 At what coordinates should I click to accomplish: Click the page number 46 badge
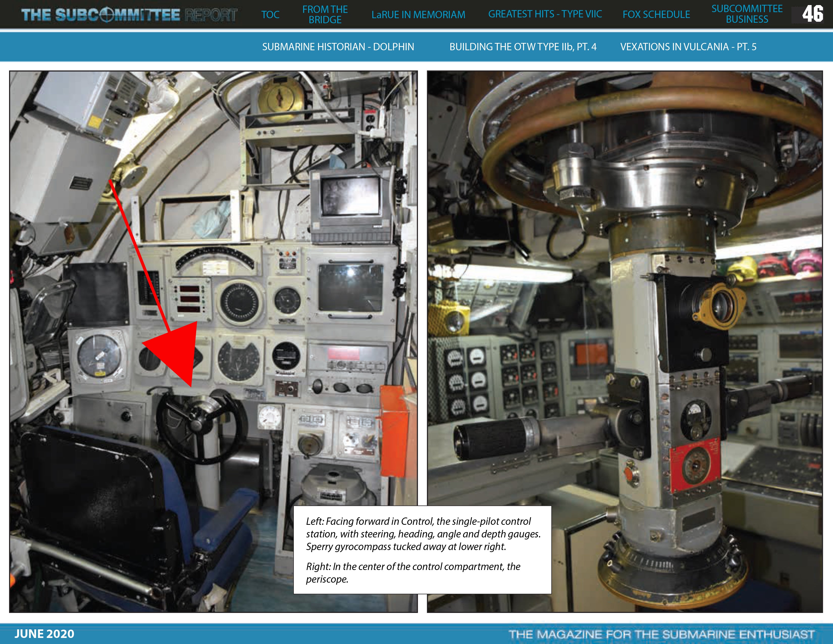tap(812, 14)
